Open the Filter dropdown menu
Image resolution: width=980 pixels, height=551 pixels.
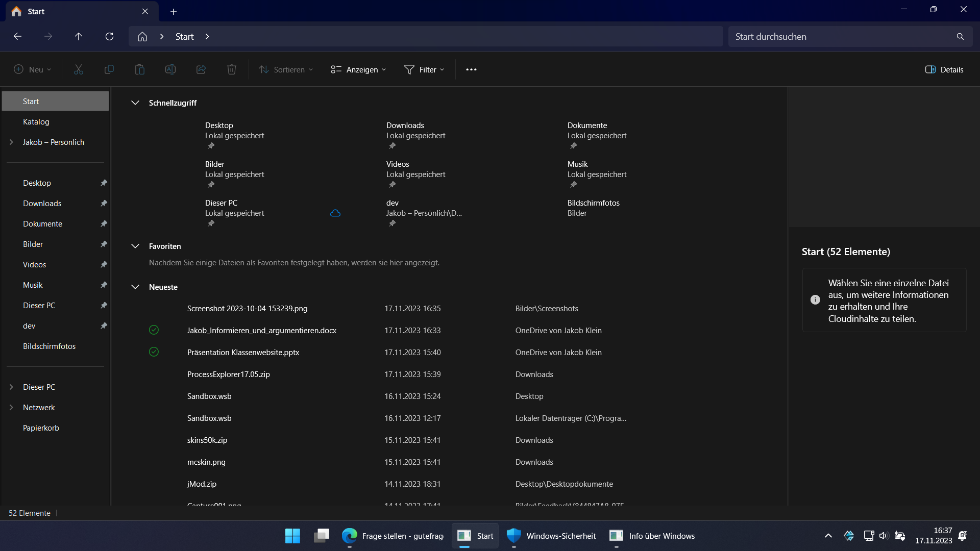click(x=424, y=69)
